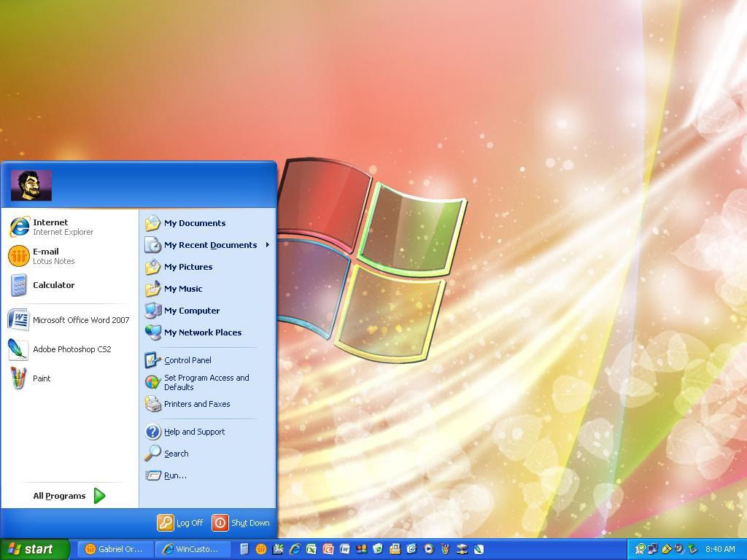Open Internet Explorer from the Start menu
Viewport: 747px width, 560px height.
click(69, 227)
